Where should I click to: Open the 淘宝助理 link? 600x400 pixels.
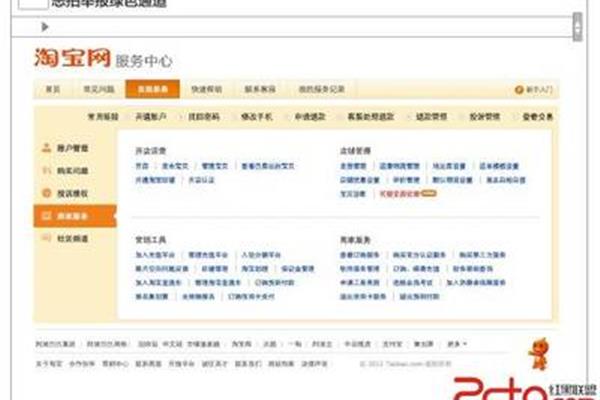(x=254, y=269)
